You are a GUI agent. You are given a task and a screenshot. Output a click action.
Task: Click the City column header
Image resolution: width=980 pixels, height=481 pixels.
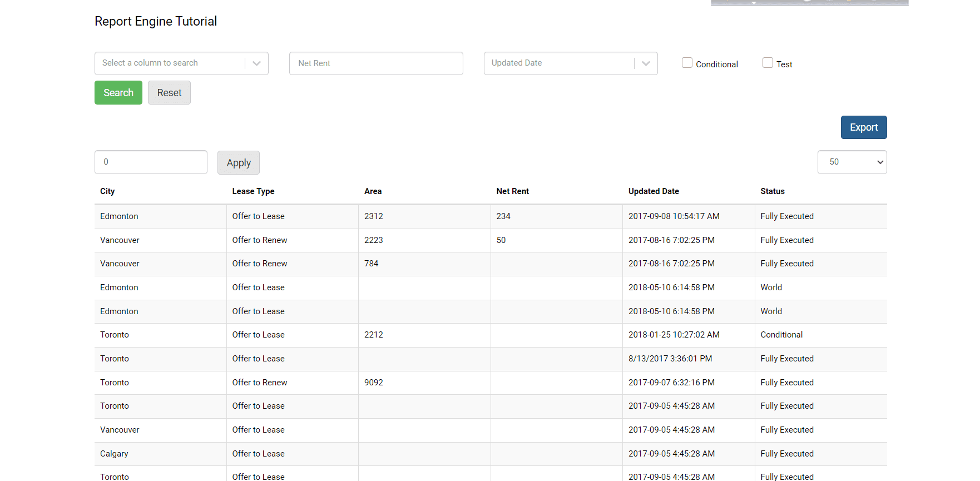(107, 191)
